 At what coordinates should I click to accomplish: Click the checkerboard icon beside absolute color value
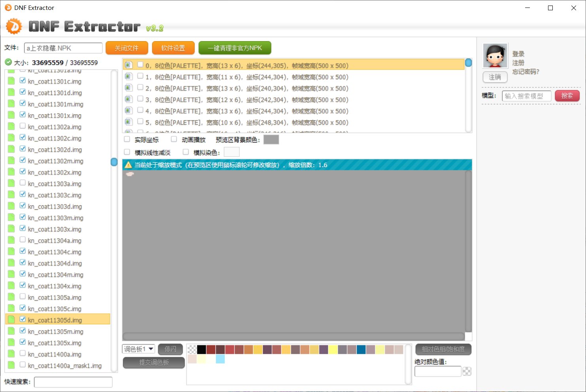[467, 371]
